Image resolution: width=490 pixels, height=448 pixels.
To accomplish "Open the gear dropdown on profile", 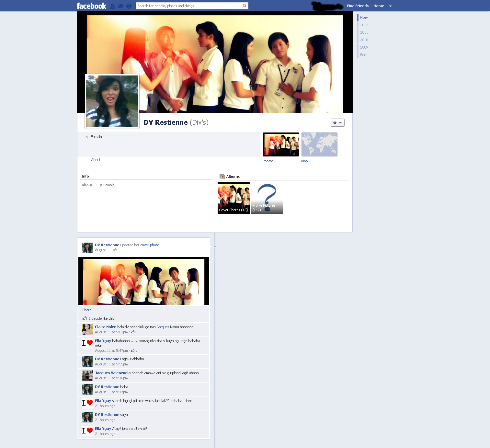I will click(x=337, y=123).
